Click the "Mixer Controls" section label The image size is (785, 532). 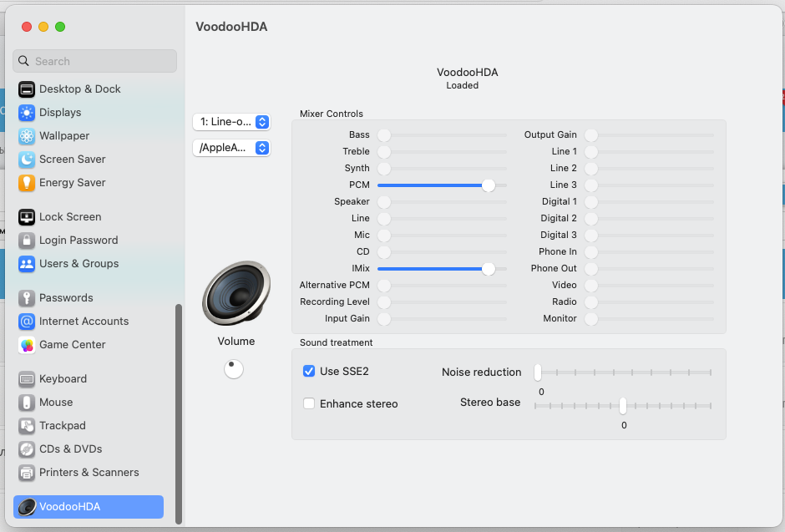[x=332, y=114]
